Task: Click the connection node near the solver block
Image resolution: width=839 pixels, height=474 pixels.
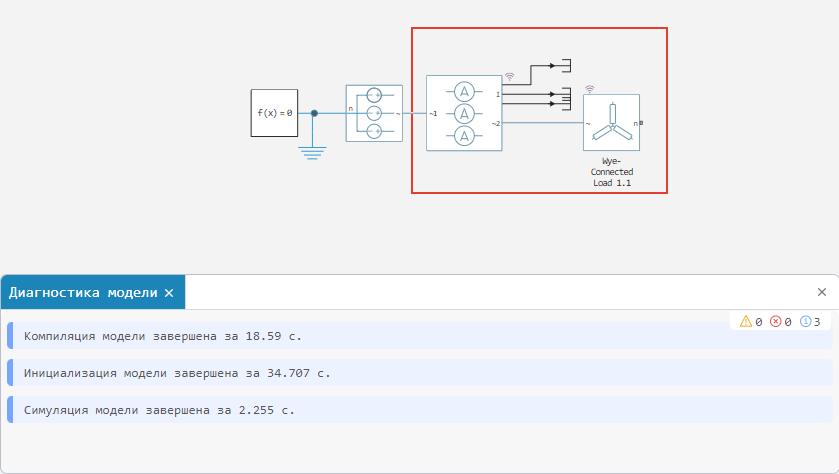Action: [x=314, y=113]
